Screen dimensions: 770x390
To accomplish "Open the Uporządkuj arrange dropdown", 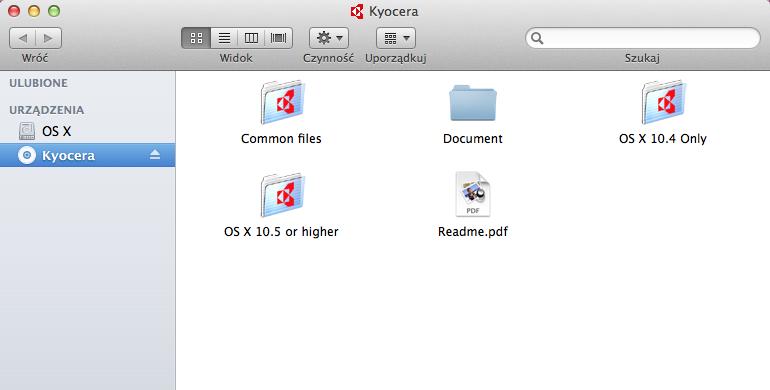I will click(x=396, y=38).
